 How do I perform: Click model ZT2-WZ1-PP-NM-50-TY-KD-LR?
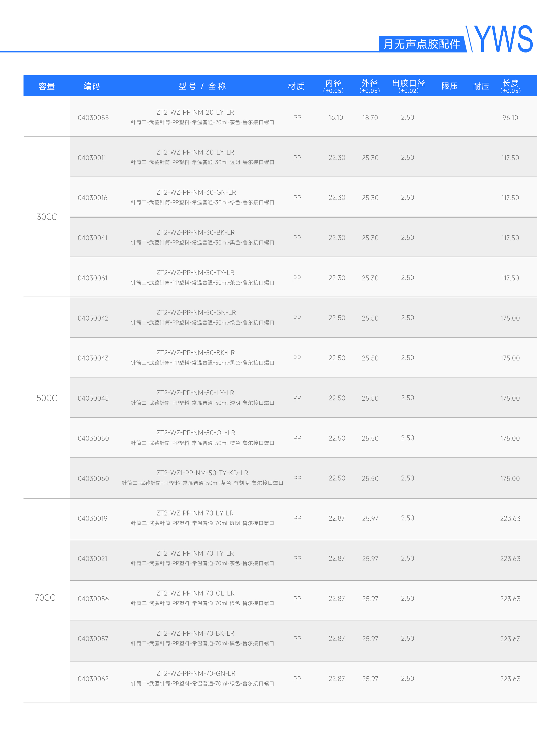point(202,473)
